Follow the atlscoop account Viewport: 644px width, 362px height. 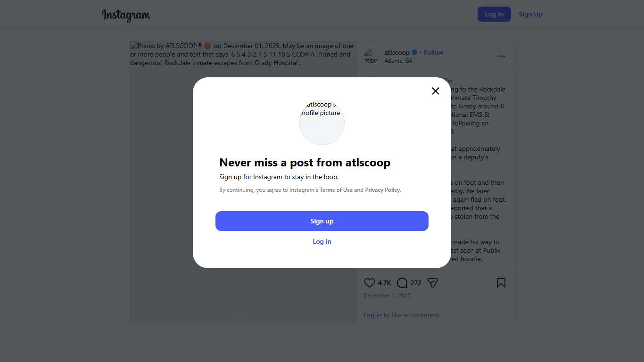click(433, 52)
